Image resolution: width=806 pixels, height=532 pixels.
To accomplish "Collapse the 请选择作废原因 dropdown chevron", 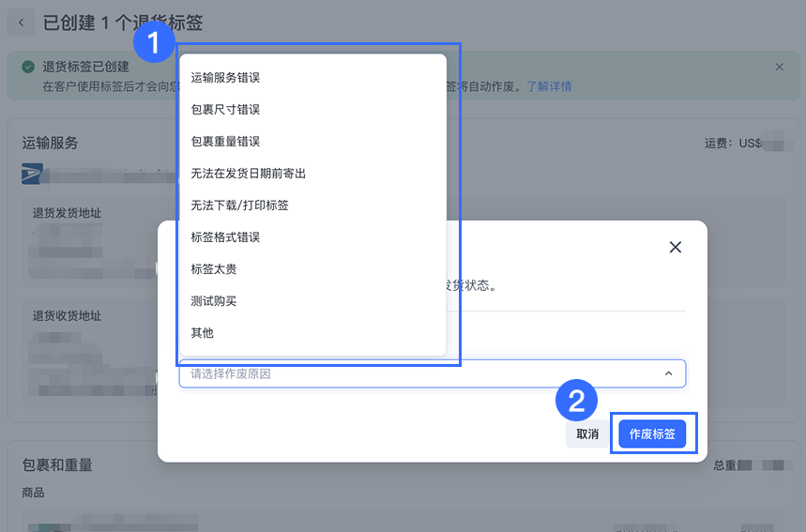I will point(668,373).
